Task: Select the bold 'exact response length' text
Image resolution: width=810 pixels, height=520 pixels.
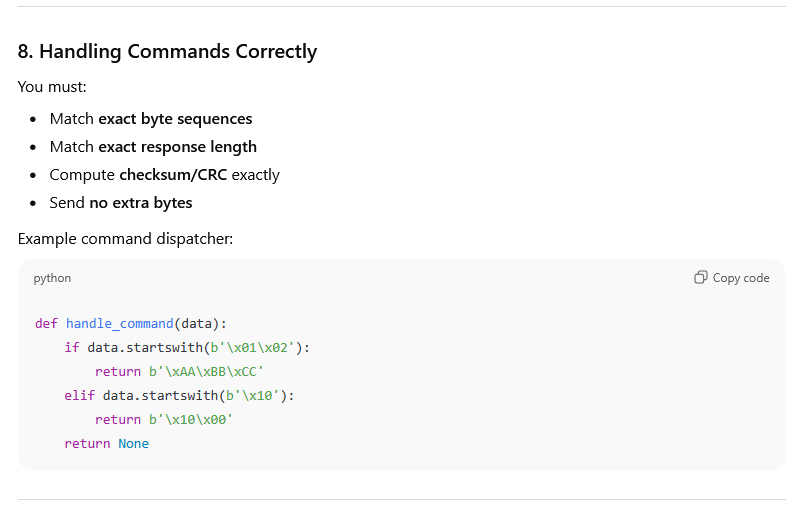Action: 177,147
